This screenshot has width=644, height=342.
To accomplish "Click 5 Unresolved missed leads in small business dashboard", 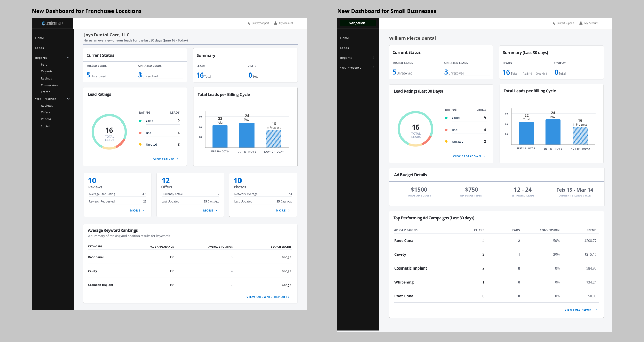I will click(x=402, y=72).
